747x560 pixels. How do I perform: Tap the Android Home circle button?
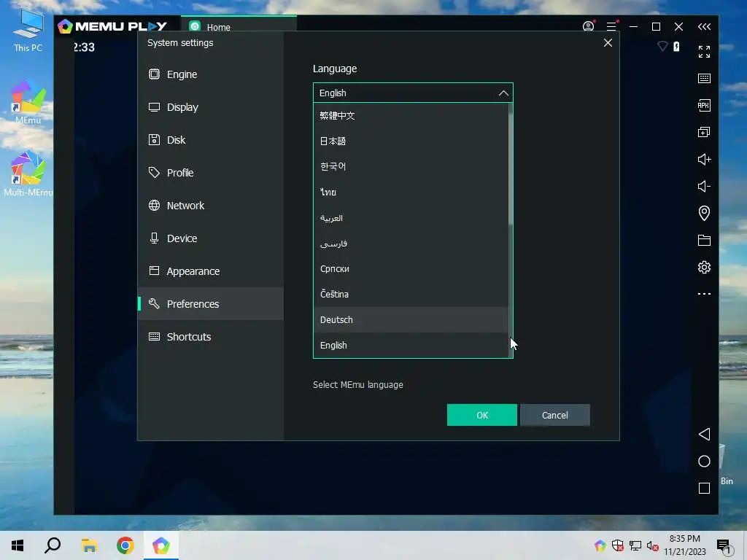click(704, 462)
